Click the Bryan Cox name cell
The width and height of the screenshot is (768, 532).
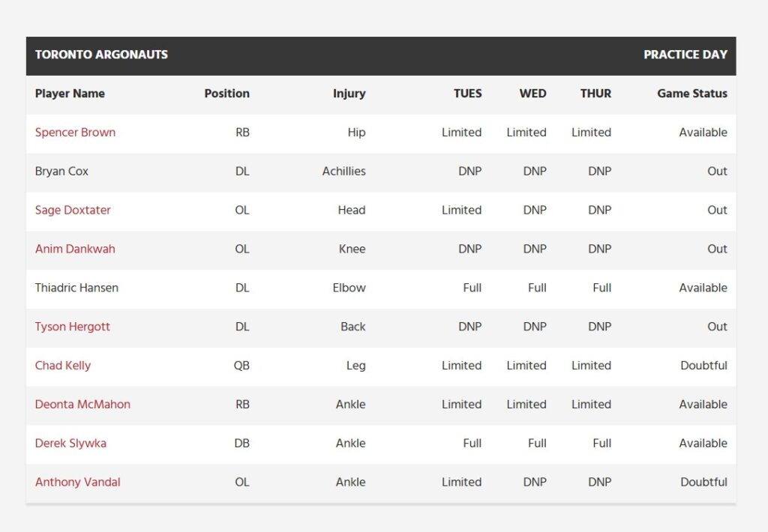pyautogui.click(x=61, y=172)
